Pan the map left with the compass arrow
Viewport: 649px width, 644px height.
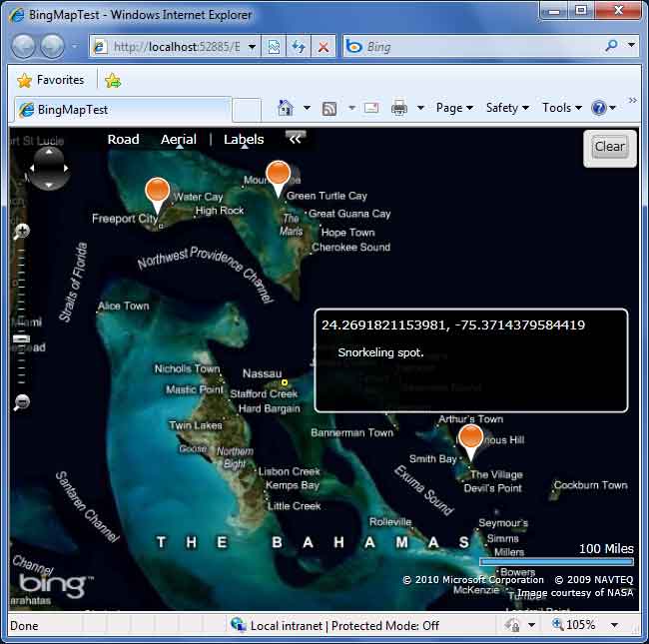pyautogui.click(x=32, y=169)
